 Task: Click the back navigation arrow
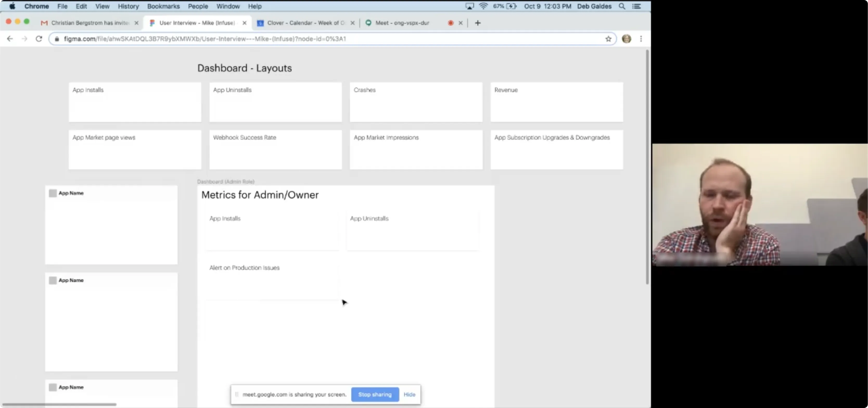tap(10, 39)
